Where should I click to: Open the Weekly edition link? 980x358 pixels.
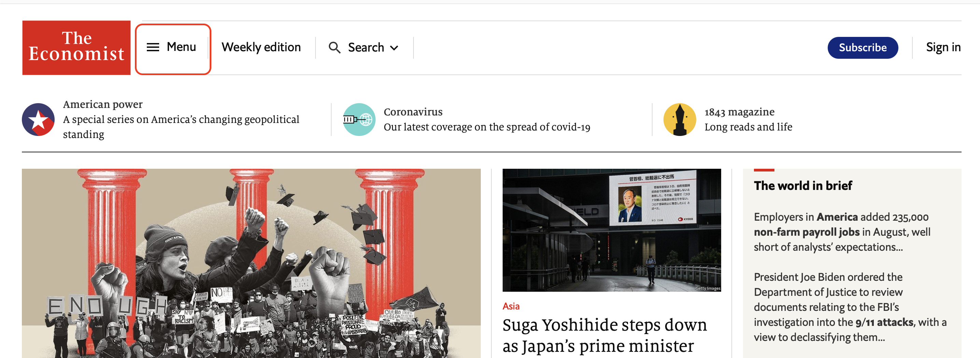point(261,47)
